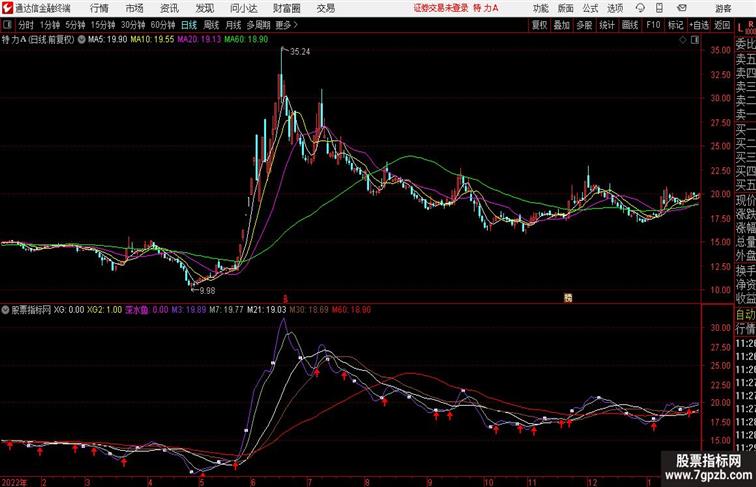Switch to the 15分钟 period
Image resolution: width=756 pixels, height=487 pixels.
point(103,25)
